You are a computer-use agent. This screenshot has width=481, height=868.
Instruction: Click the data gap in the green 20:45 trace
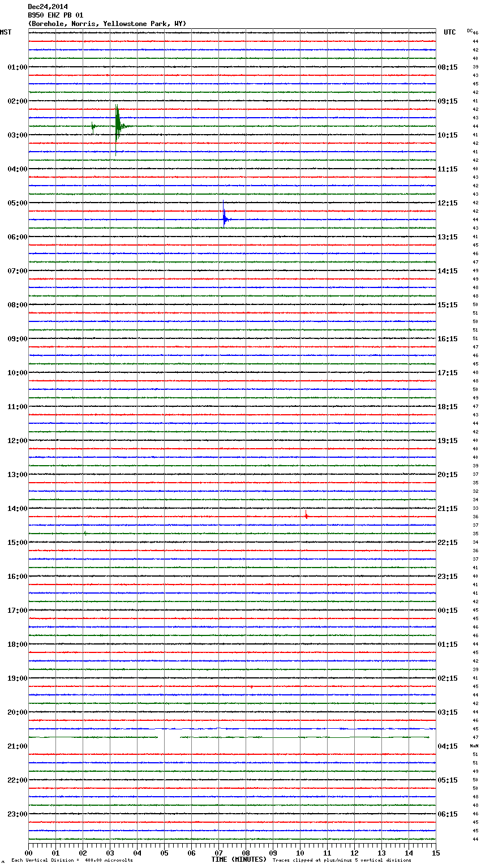tap(169, 737)
